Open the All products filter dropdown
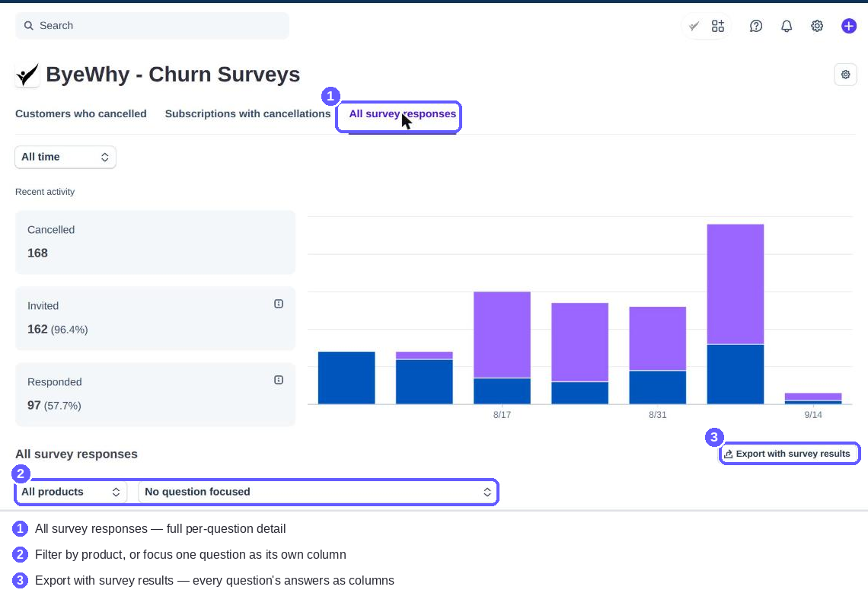The image size is (868, 609). pos(71,493)
